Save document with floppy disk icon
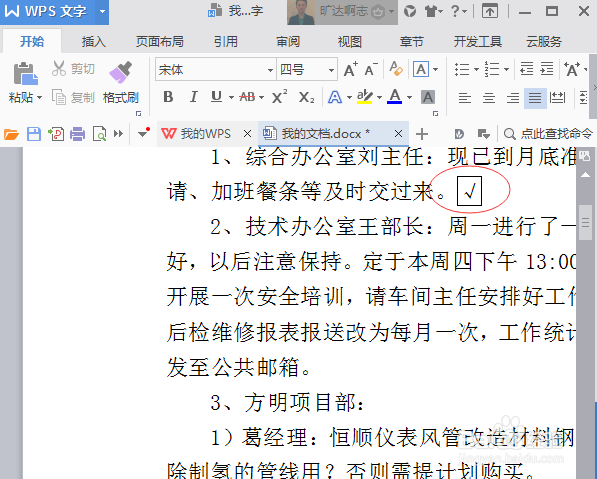The width and height of the screenshot is (597, 479). (34, 134)
